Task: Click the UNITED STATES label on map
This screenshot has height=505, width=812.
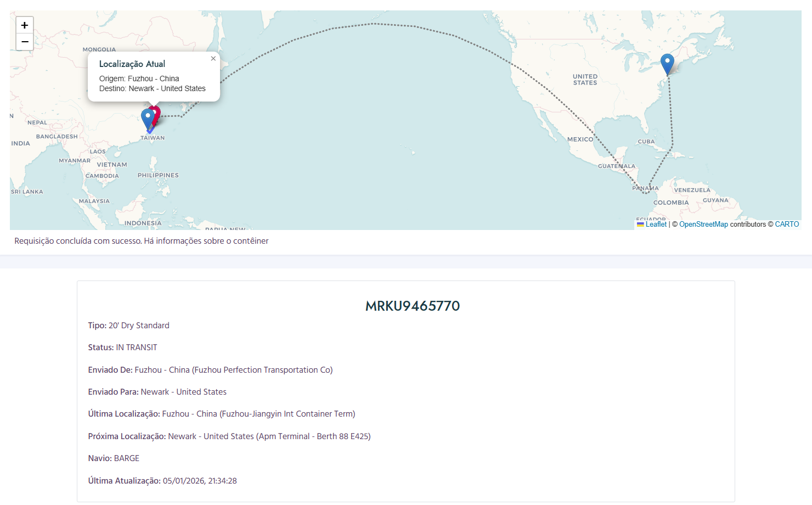Action: [x=585, y=80]
